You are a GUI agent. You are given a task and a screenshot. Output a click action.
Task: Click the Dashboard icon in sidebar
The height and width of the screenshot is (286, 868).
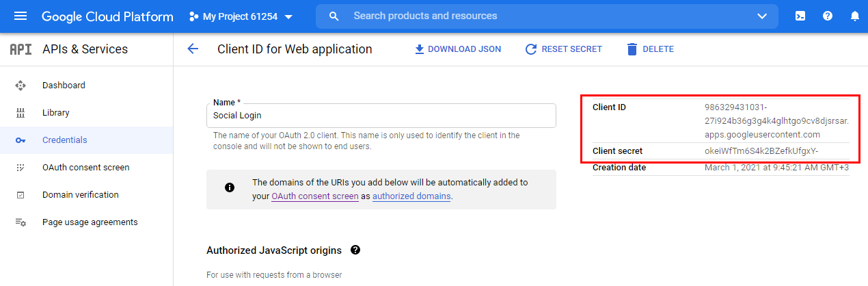tap(21, 86)
